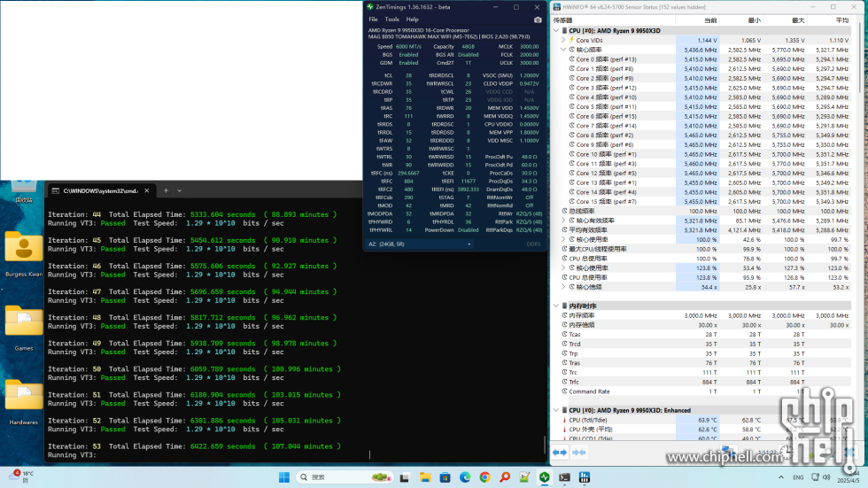Open Task View from the taskbar
868x488 pixels.
click(405, 477)
